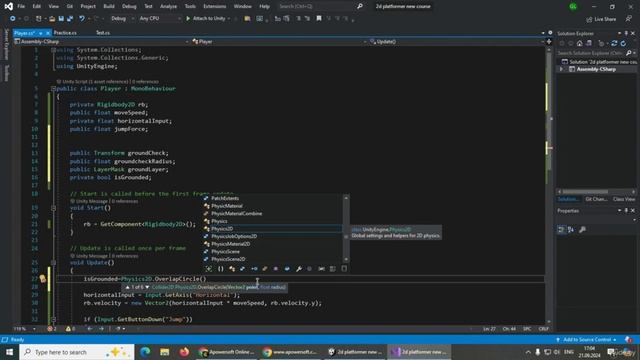Switch to the Git Changes panel tab
The height and width of the screenshot is (360, 640).
coord(596,199)
